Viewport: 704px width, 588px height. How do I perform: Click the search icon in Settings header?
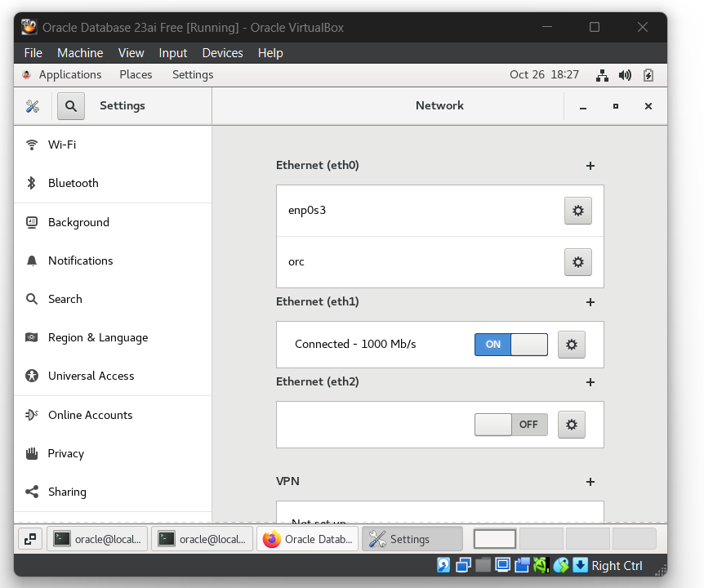click(x=71, y=105)
